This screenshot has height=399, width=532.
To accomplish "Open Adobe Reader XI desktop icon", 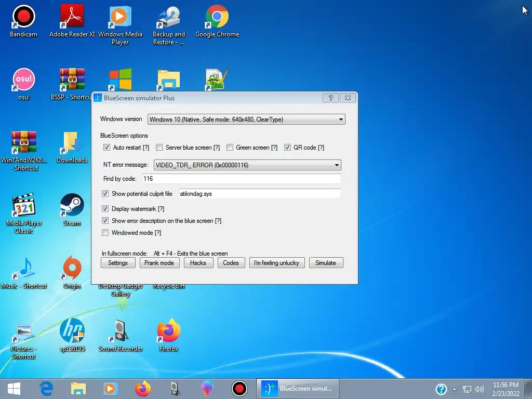I will (72, 20).
